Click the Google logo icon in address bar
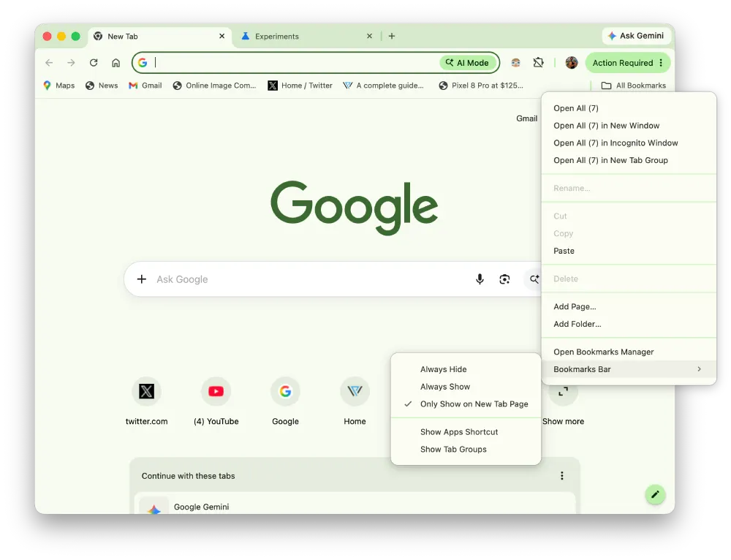The width and height of the screenshot is (731, 560). 143,62
